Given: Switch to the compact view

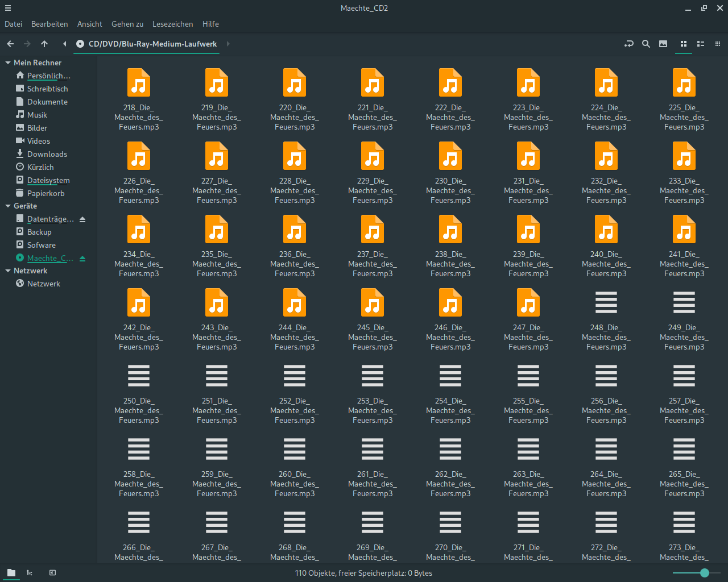Looking at the screenshot, I should [717, 44].
